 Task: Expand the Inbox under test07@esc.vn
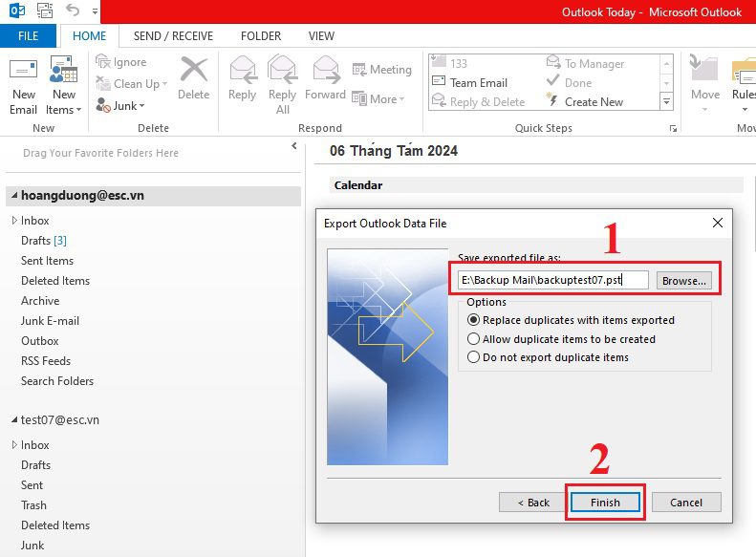coord(14,444)
